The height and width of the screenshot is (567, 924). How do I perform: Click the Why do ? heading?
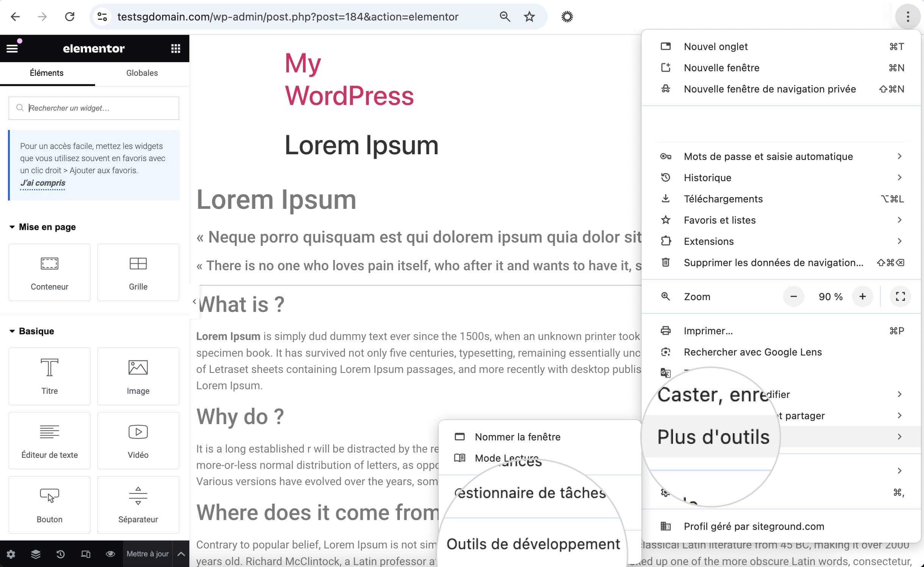(240, 417)
